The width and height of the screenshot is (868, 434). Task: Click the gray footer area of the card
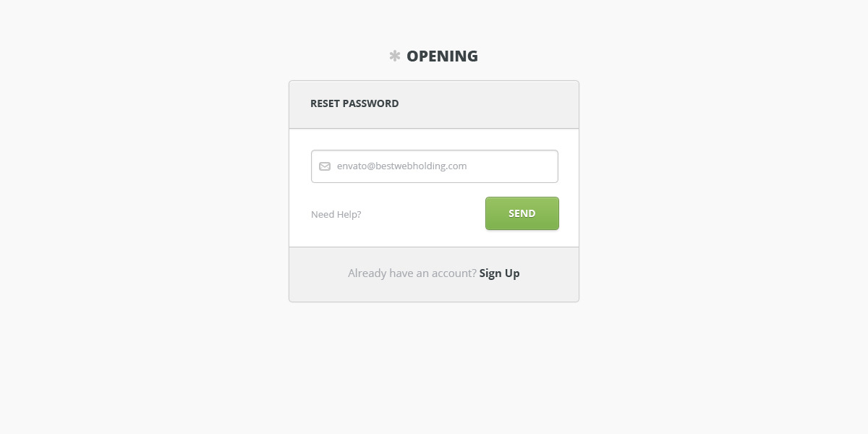[x=434, y=274]
